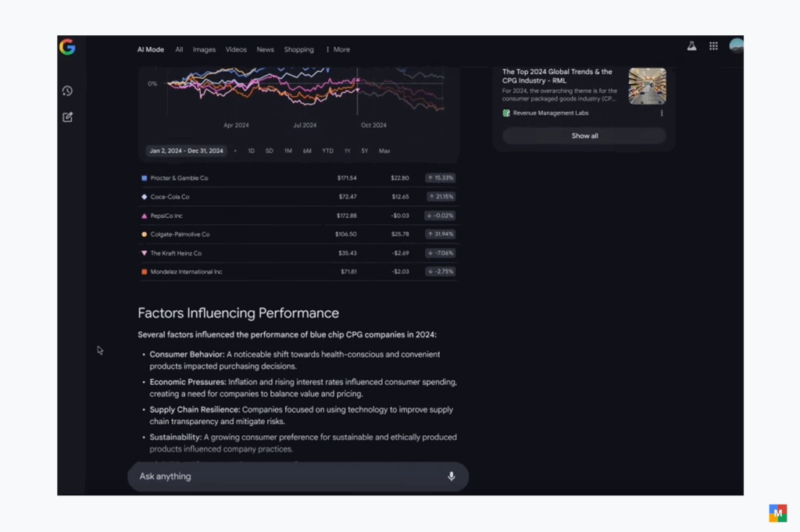This screenshot has width=800, height=532.
Task: Open the Google apps grid icon
Action: 713,46
